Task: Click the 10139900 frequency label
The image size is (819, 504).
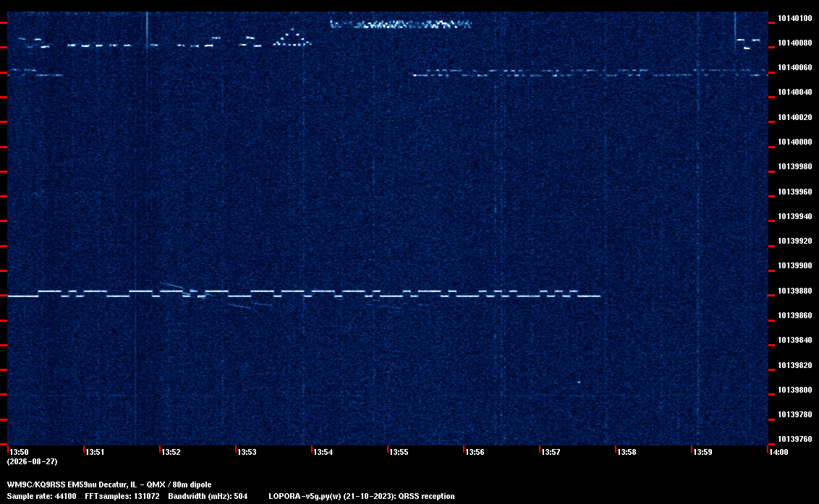Action: pyautogui.click(x=795, y=266)
